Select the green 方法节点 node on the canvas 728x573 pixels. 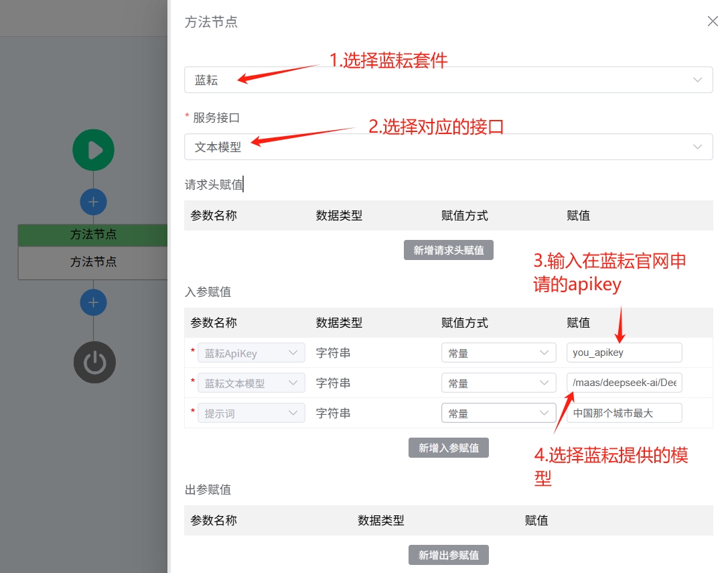[93, 235]
